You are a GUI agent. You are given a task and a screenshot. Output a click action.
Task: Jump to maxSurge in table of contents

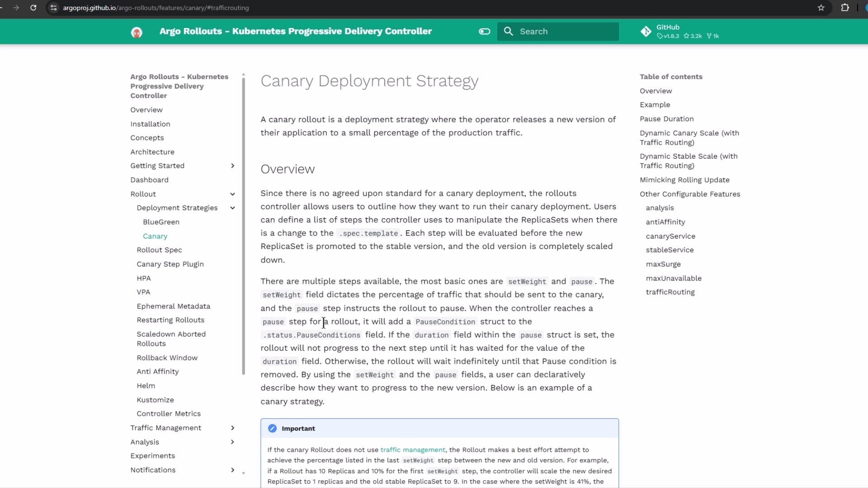[x=663, y=264]
